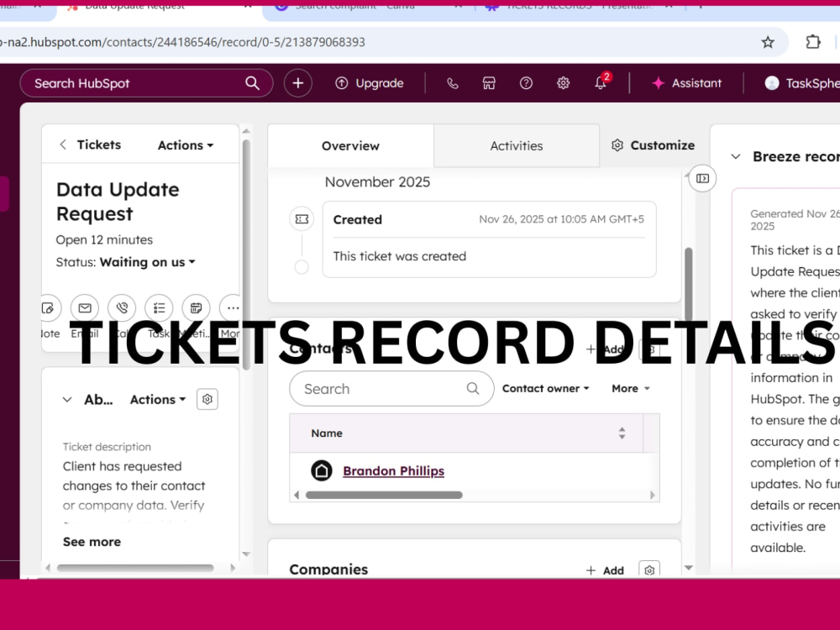Open the TaskSphere account menu
Screen dimensions: 840x630
coord(802,83)
